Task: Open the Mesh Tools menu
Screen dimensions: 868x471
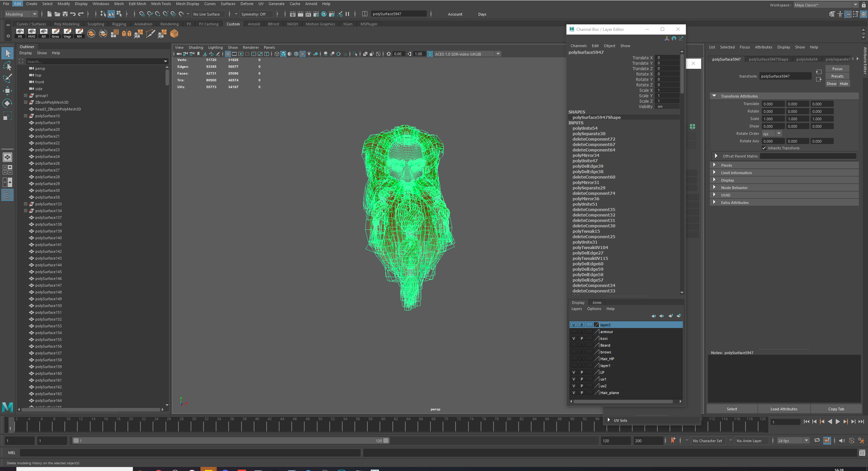Action: (x=161, y=4)
